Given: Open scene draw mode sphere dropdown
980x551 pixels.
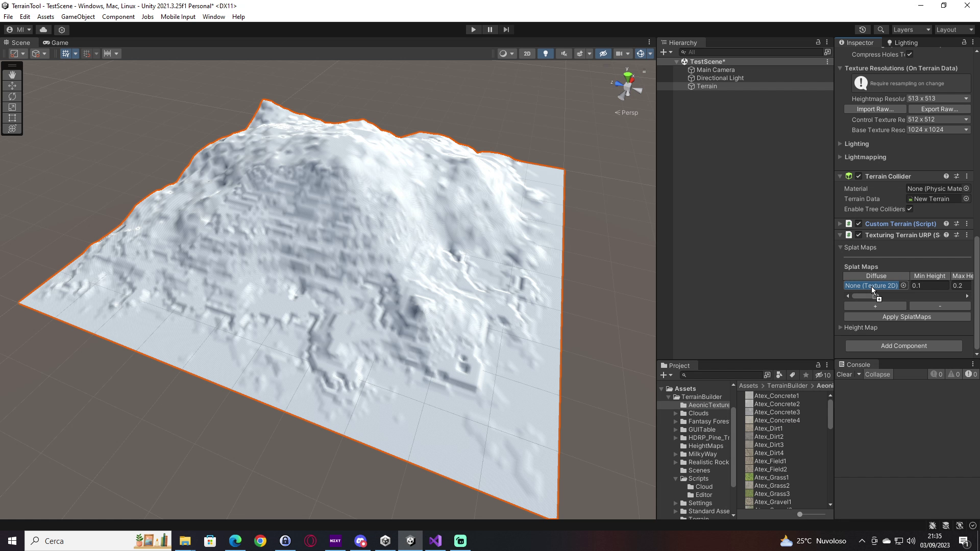Looking at the screenshot, I should pyautogui.click(x=506, y=54).
